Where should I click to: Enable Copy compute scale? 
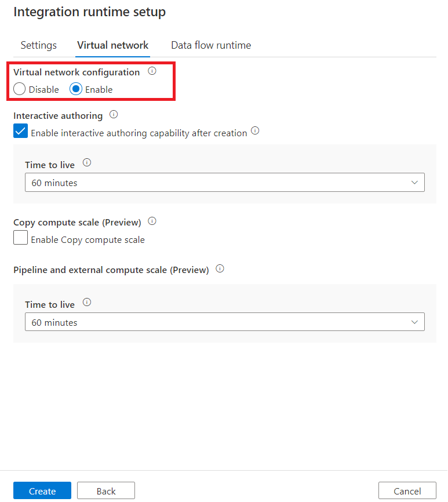(20, 237)
